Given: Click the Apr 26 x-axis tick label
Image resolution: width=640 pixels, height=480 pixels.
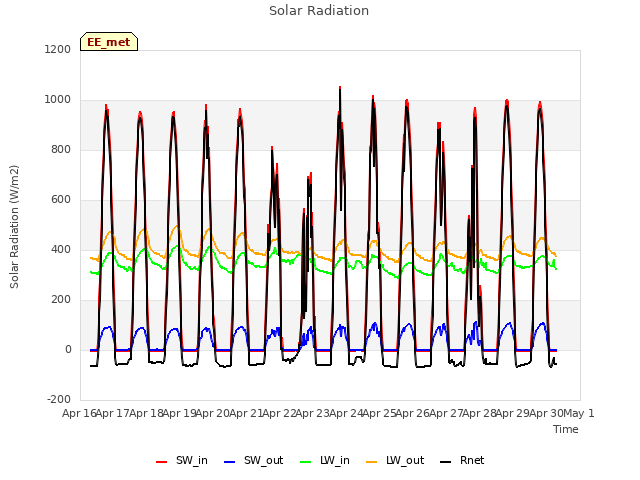Looking at the screenshot, I should (413, 413).
